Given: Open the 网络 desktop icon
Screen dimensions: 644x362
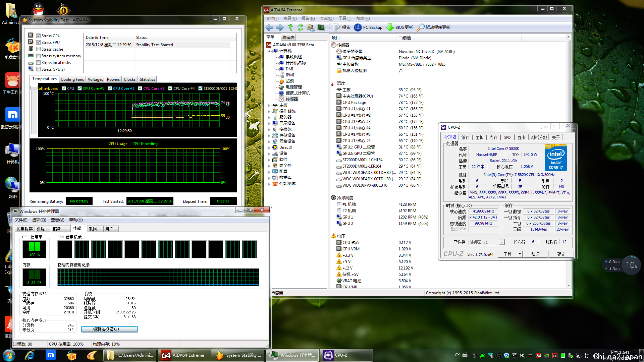Looking at the screenshot, I should (x=12, y=188).
